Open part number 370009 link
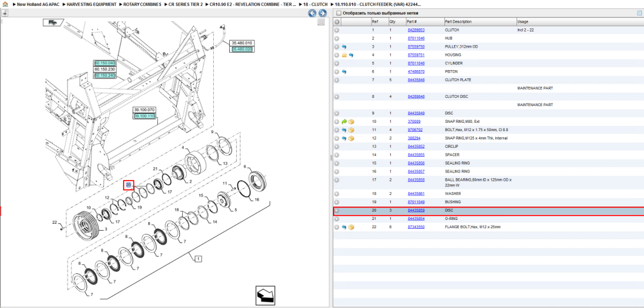Image resolution: width=644 pixels, height=308 pixels. coord(413,122)
